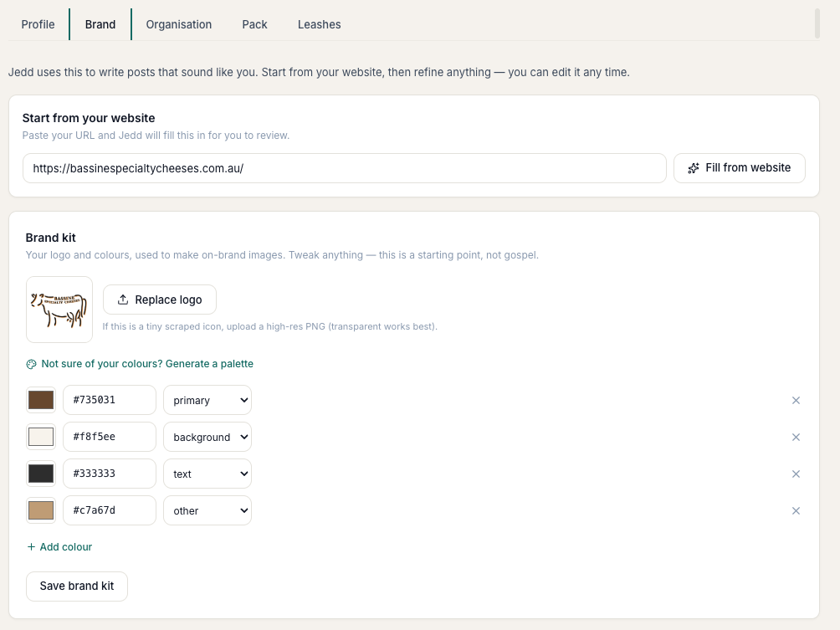The width and height of the screenshot is (840, 630).
Task: Open the cream #f8f5ee colour swatch
Action: coord(41,437)
